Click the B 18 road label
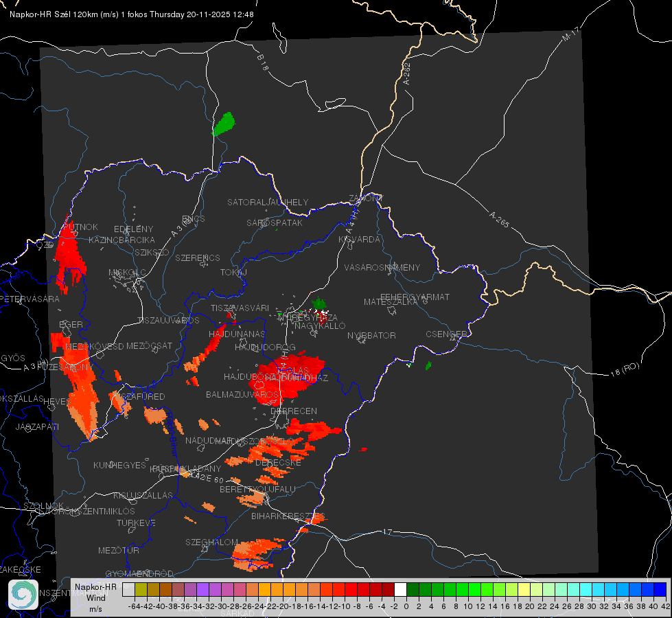The width and height of the screenshot is (672, 618). [x=263, y=62]
